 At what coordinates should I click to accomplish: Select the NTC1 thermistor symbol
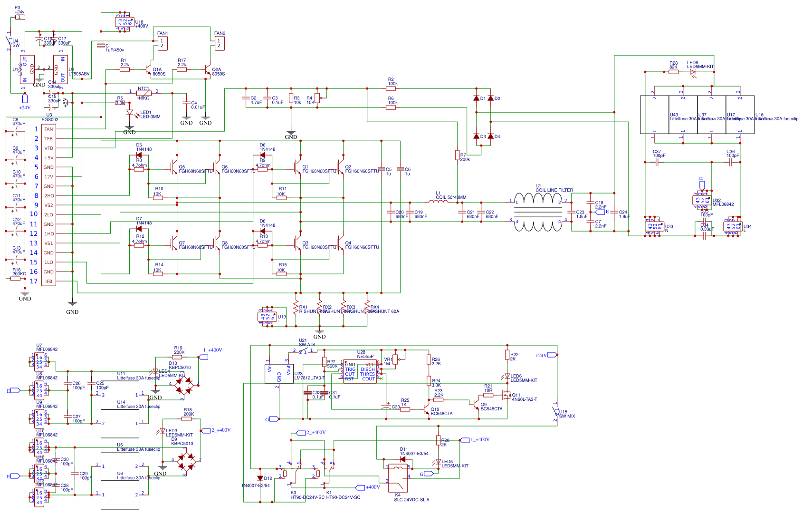(x=143, y=93)
